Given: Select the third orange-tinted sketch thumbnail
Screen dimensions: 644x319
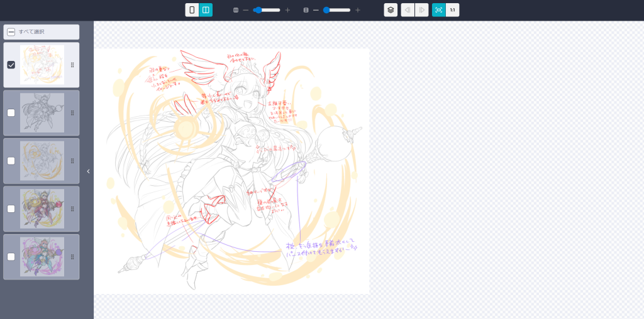Looking at the screenshot, I should [42, 161].
